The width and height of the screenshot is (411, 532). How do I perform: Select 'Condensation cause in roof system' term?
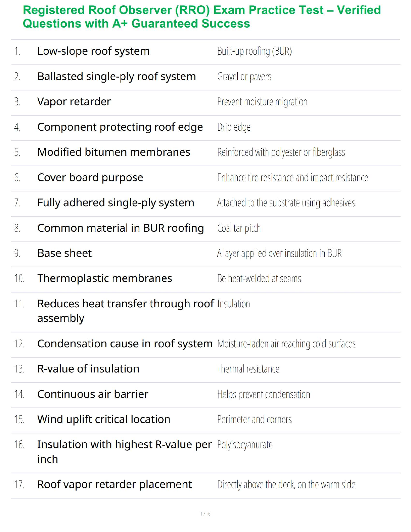[125, 344]
